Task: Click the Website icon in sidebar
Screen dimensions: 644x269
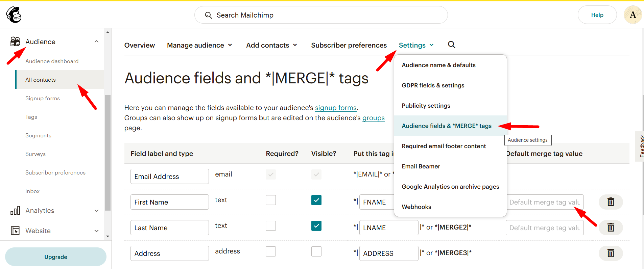Action: click(15, 231)
